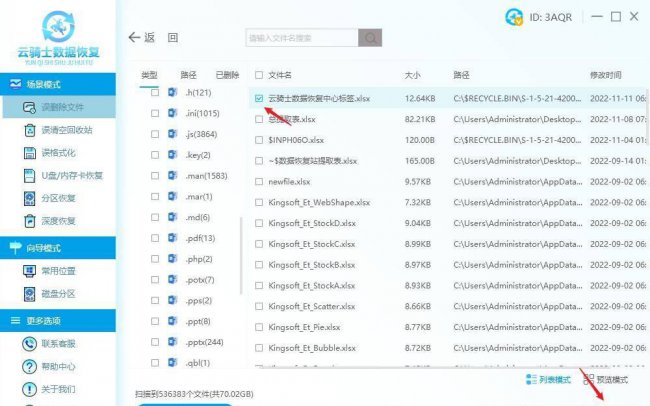The width and height of the screenshot is (650, 406).
Task: Check newfile.xlsx file checkbox
Action: point(259,182)
